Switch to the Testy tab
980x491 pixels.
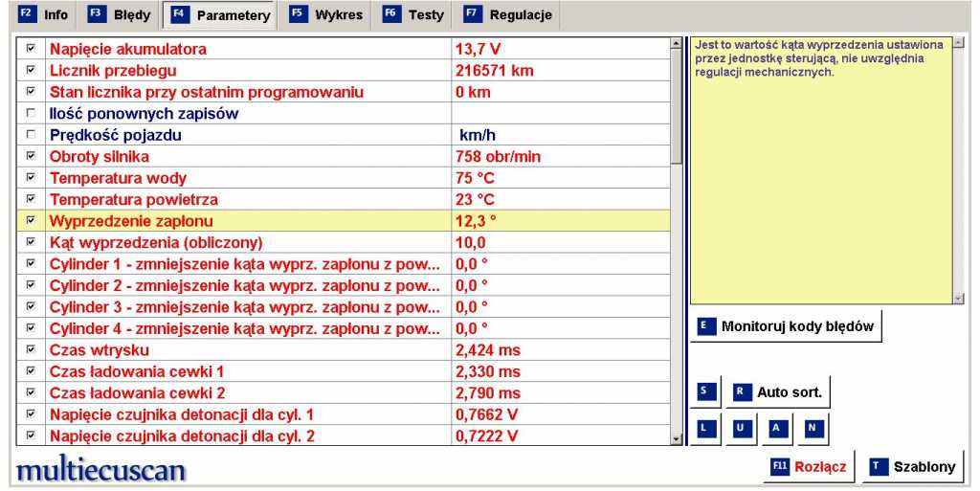[413, 15]
